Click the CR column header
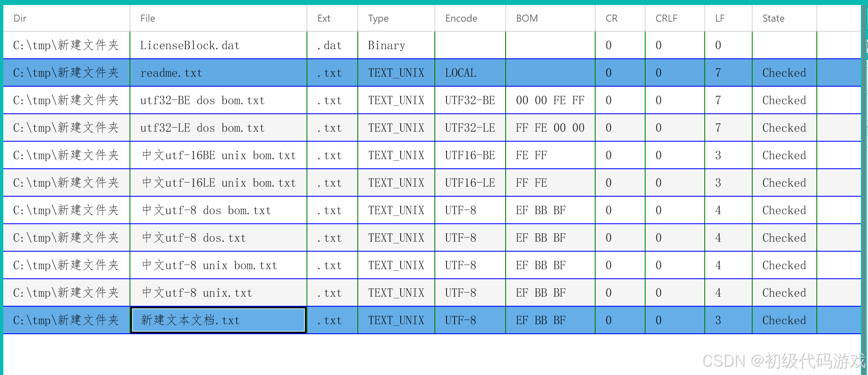Screen dimensions: 868x375 point(610,18)
